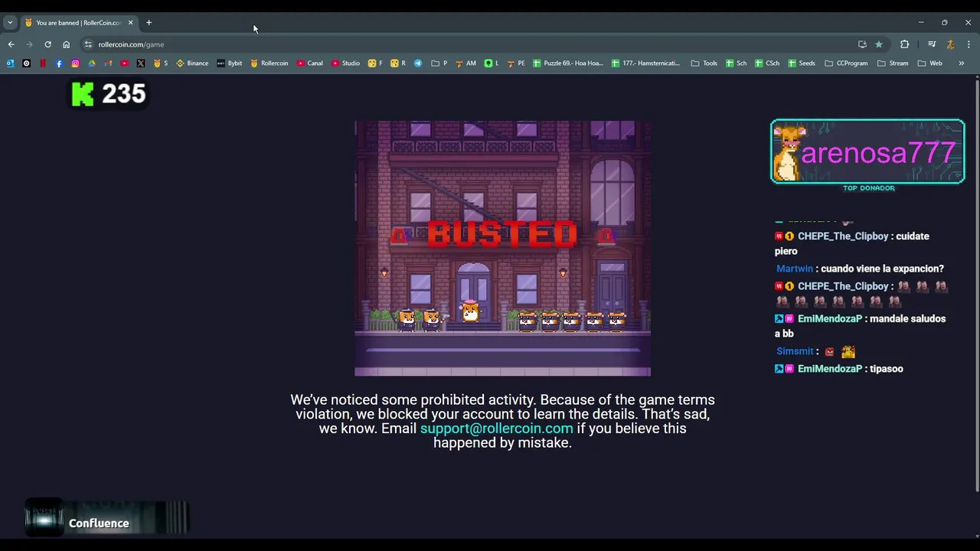
Task: Expand the Stream bookmark folder
Action: [x=893, y=64]
